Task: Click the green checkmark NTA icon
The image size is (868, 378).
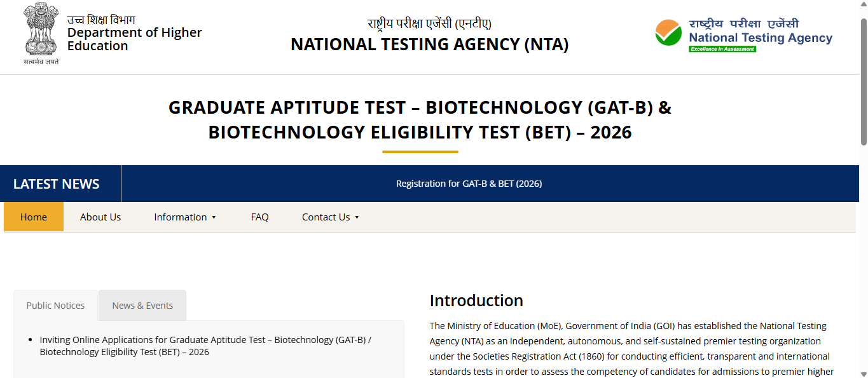Action: click(x=668, y=32)
